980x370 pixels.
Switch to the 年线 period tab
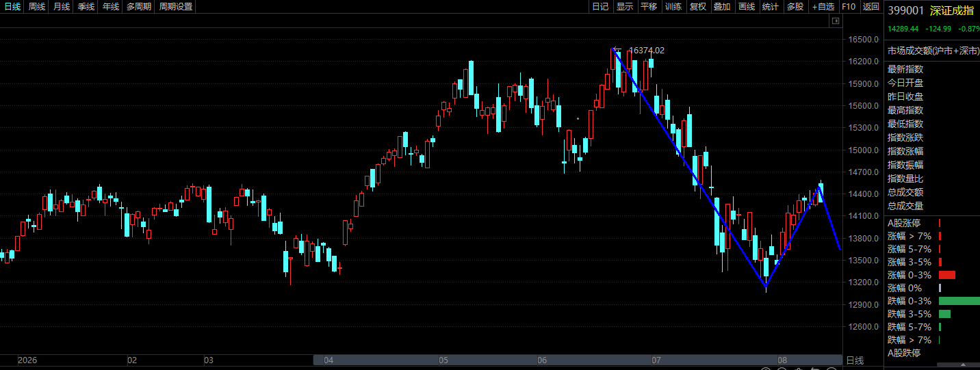[x=110, y=7]
